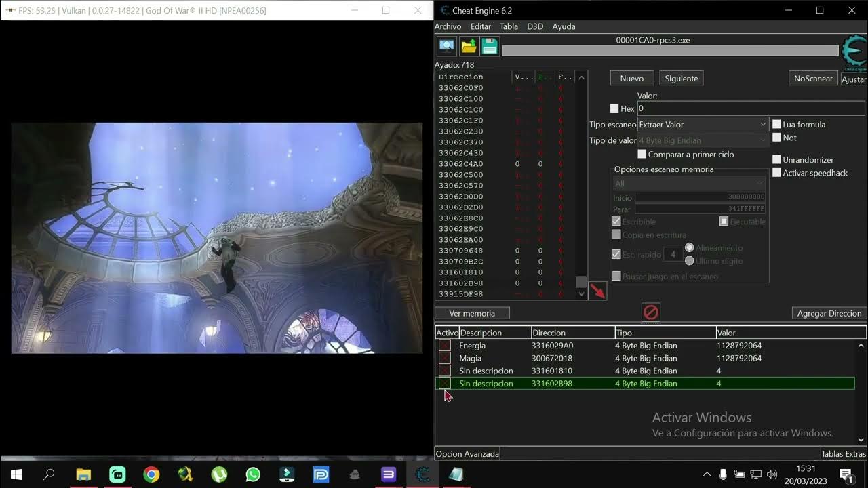Open the Tipo de valor dropdown

pos(703,140)
